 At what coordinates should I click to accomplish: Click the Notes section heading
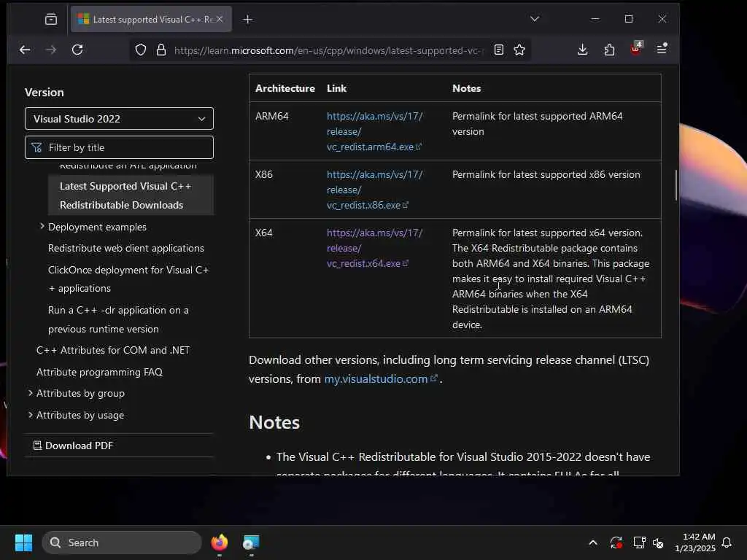click(274, 422)
